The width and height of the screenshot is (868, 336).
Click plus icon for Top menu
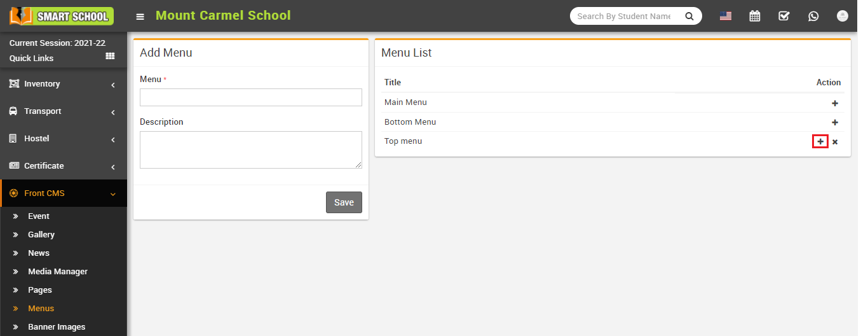point(820,142)
